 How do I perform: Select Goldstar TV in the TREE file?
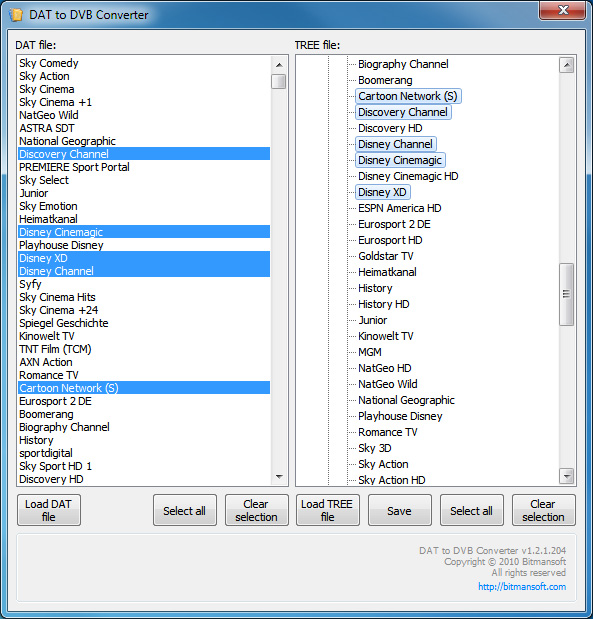386,256
